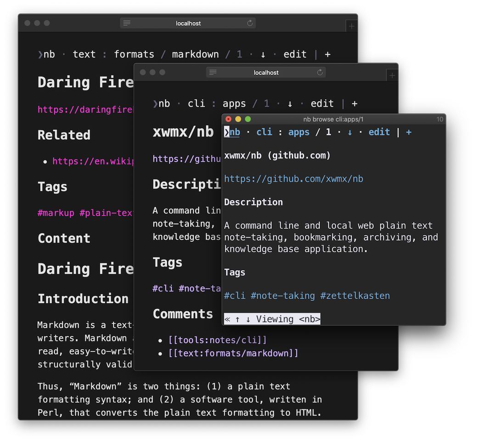
Task: Open cli notebook link in middle window
Action: 197,103
